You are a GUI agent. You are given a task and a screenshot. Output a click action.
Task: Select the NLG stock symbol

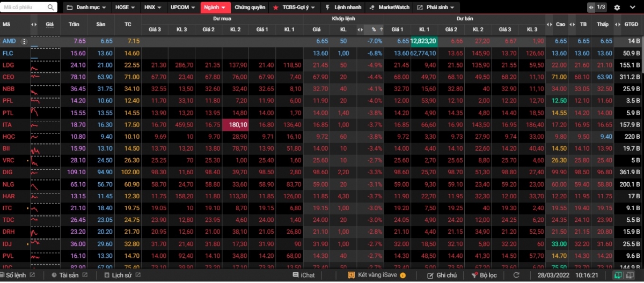[9, 184]
